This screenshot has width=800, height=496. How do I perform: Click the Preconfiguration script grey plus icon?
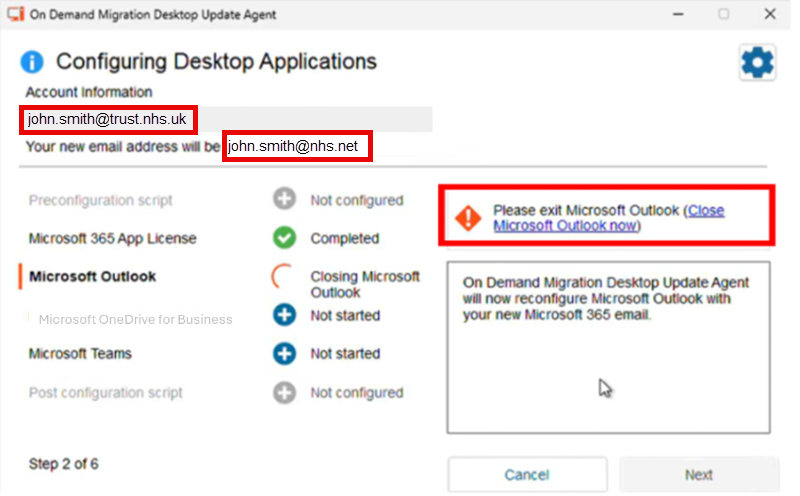point(285,200)
